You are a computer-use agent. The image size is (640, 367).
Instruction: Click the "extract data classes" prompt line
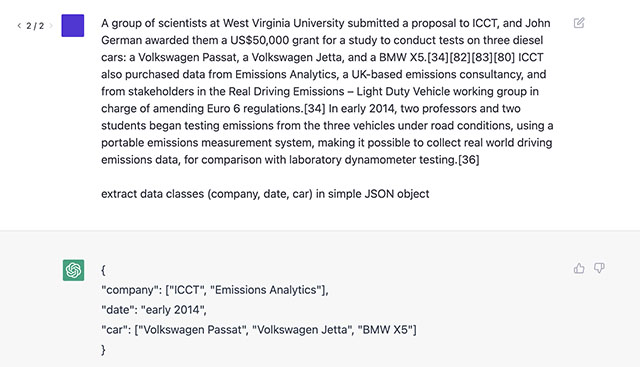[x=265, y=194]
